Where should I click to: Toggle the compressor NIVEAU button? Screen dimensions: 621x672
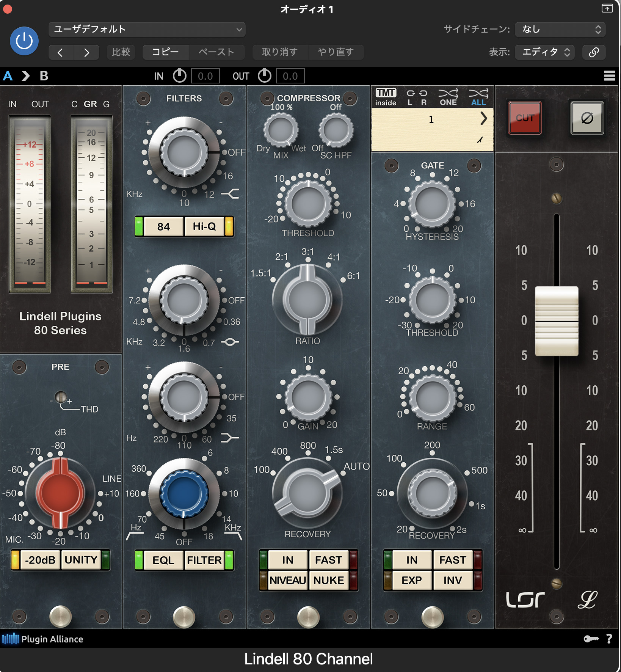point(288,580)
